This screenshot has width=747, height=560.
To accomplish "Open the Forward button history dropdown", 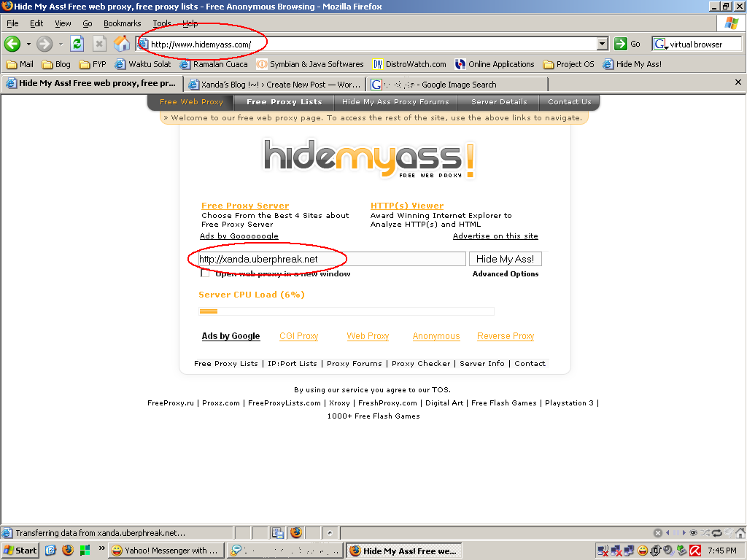I will 61,44.
